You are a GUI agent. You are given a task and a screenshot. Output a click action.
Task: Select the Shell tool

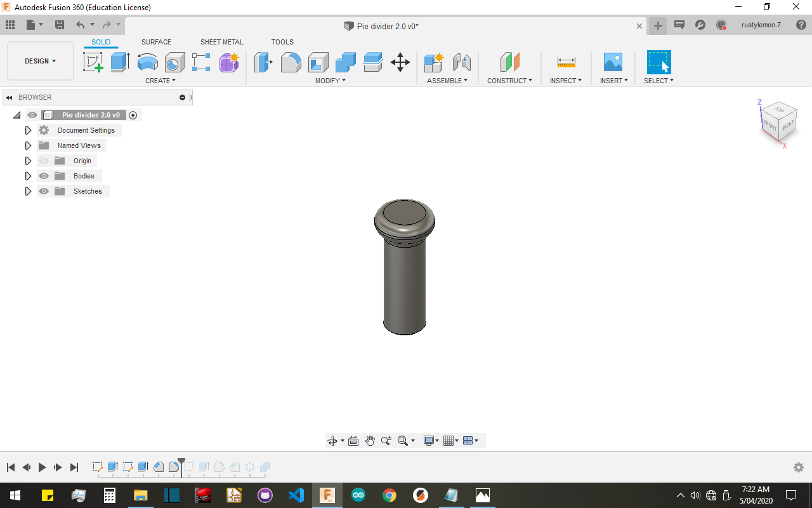click(x=318, y=62)
